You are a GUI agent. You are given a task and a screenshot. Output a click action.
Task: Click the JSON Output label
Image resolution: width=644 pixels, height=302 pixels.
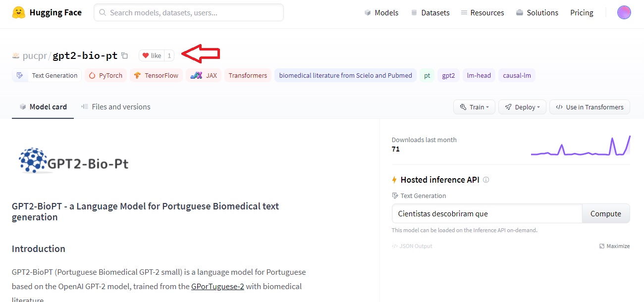pyautogui.click(x=416, y=246)
